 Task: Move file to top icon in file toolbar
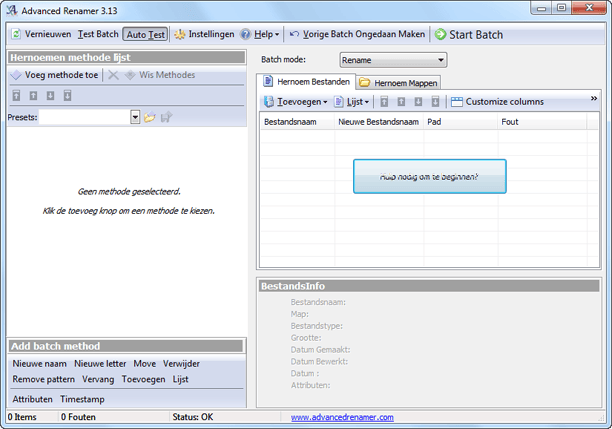[x=384, y=102]
